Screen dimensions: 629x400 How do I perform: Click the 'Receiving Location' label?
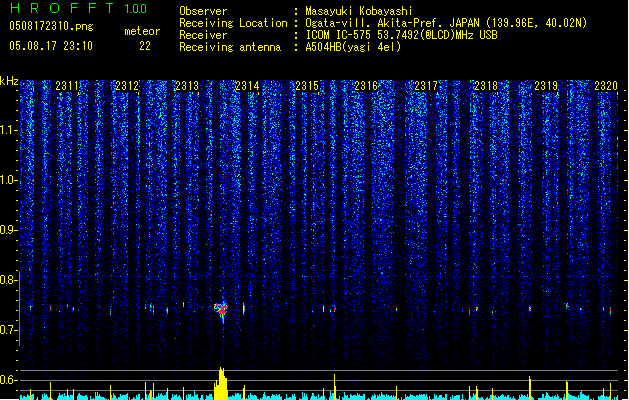[x=233, y=23]
